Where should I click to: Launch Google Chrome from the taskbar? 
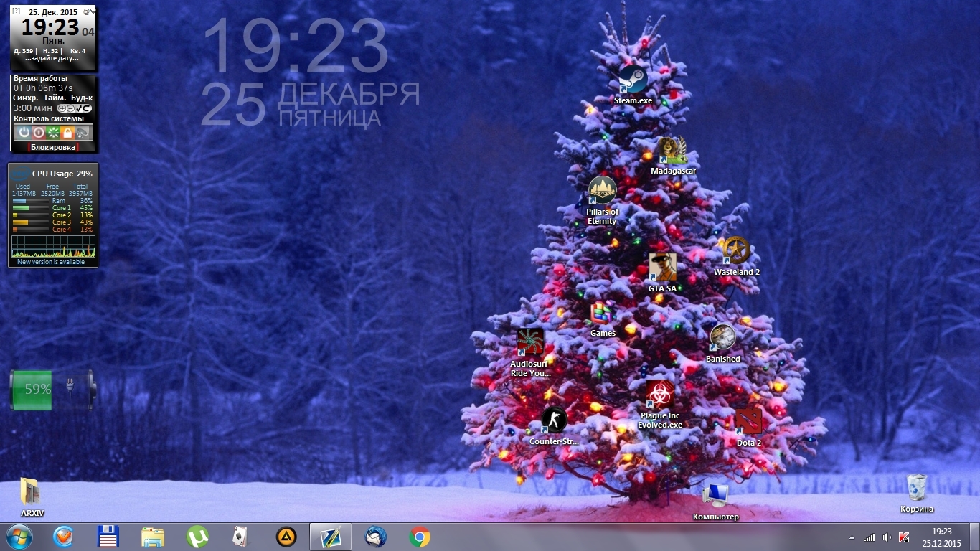click(x=420, y=537)
